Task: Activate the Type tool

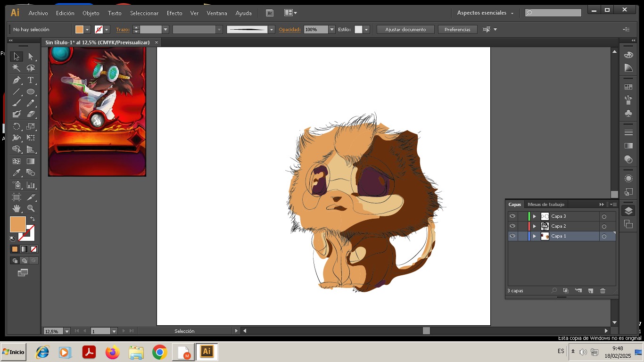Action: (x=31, y=80)
